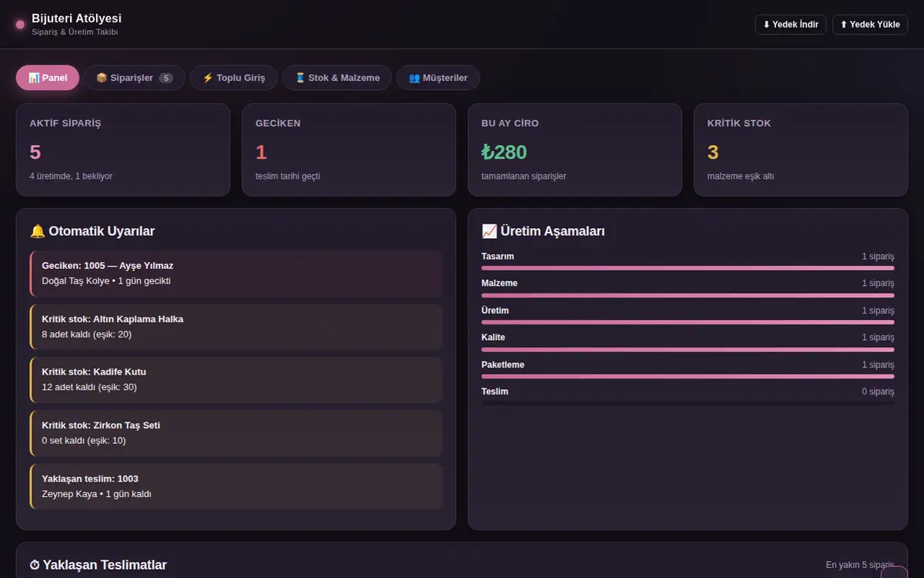Click the "En yakın 5 sipariş" label

pyautogui.click(x=860, y=565)
